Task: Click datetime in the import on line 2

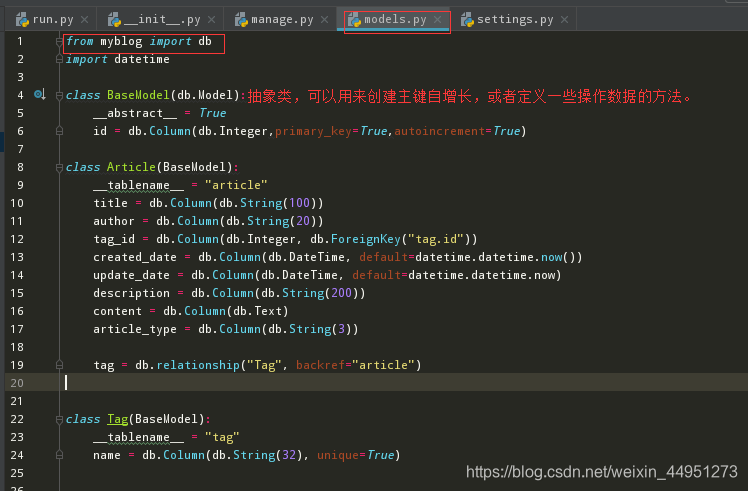Action: click(142, 59)
